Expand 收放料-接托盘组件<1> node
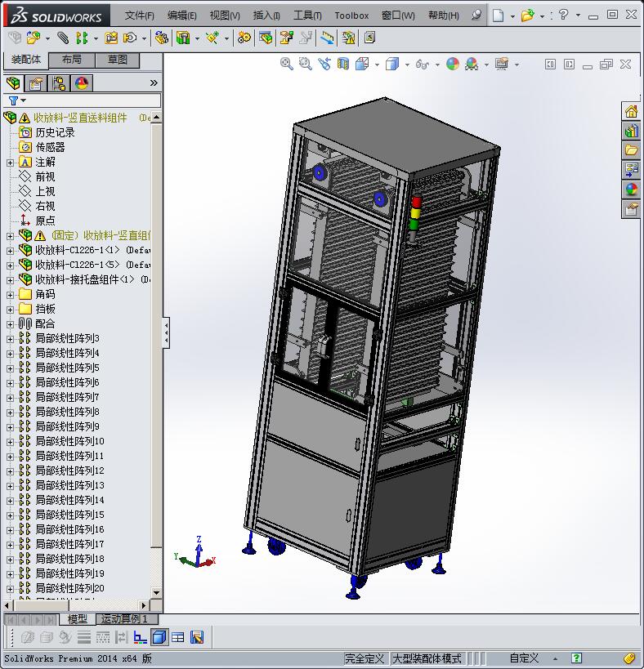The width and height of the screenshot is (644, 669). coord(11,279)
